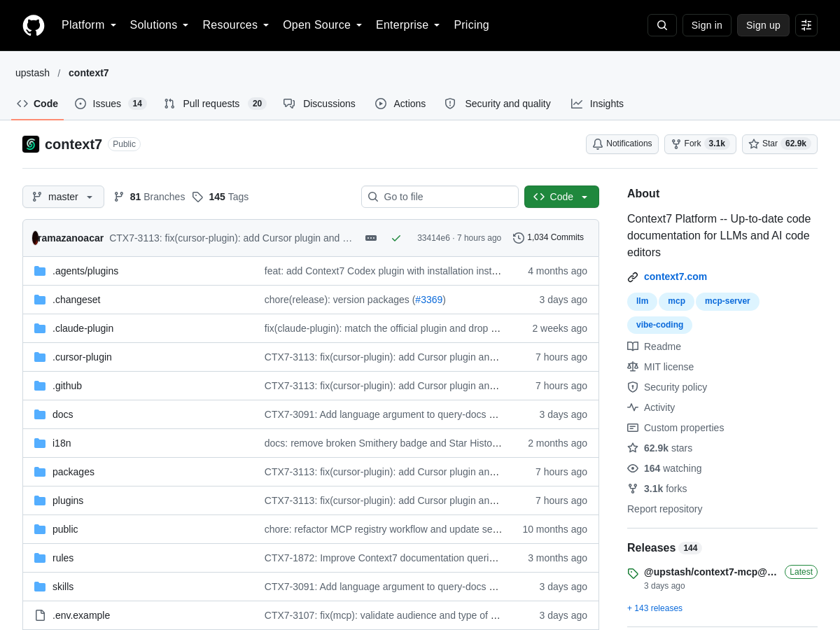The width and height of the screenshot is (840, 630).
Task: Click the packages folder icon
Action: [40, 472]
